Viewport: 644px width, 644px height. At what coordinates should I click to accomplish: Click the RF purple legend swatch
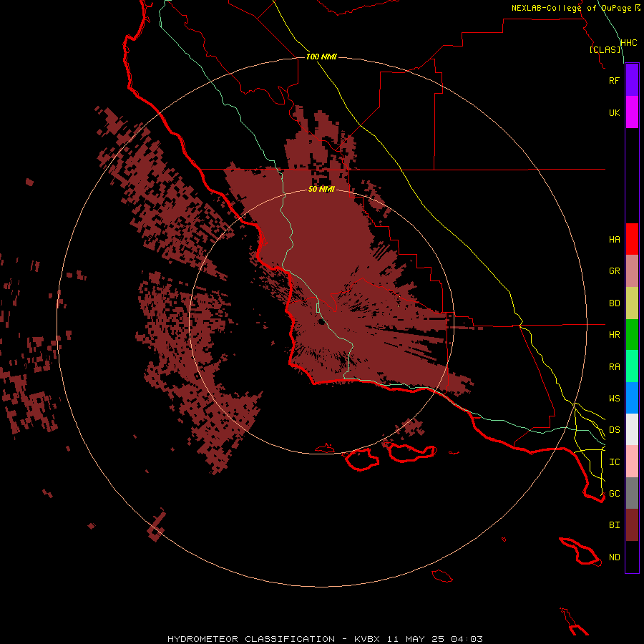click(x=632, y=80)
